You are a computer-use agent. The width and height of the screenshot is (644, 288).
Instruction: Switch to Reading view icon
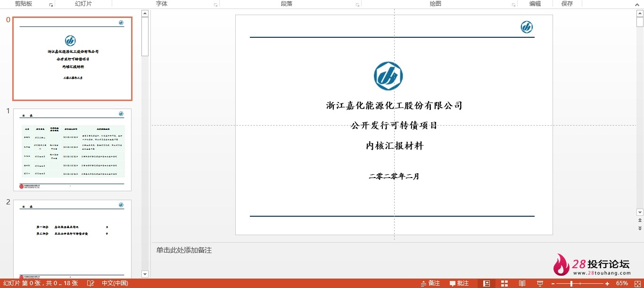point(522,283)
